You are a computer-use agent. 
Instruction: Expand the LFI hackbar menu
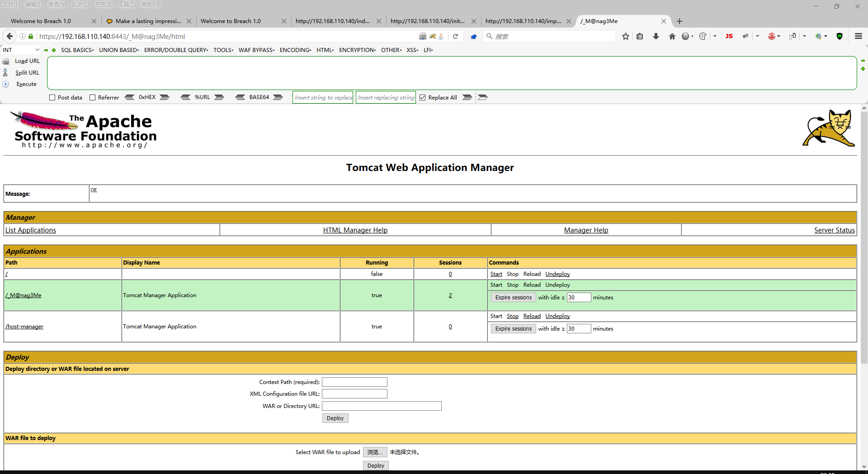pos(428,50)
